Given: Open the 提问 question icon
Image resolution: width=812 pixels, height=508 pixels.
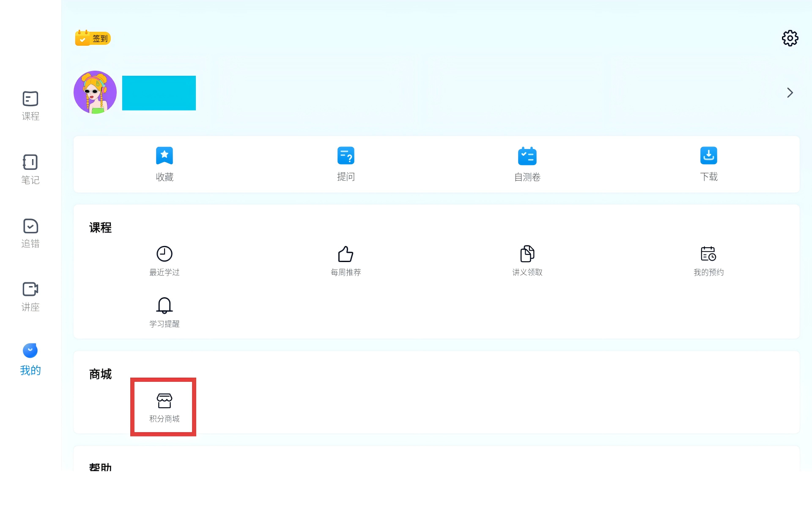Looking at the screenshot, I should point(346,156).
